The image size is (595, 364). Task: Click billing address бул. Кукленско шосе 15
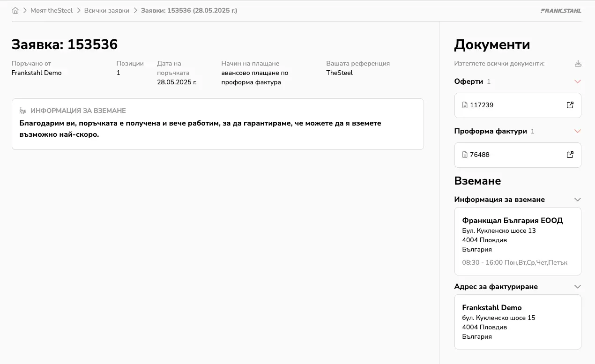coord(498,318)
